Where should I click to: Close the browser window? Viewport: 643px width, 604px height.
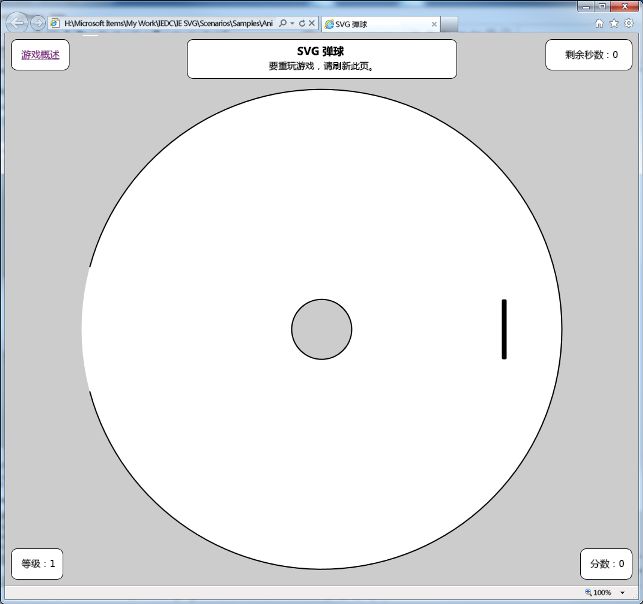click(x=625, y=6)
